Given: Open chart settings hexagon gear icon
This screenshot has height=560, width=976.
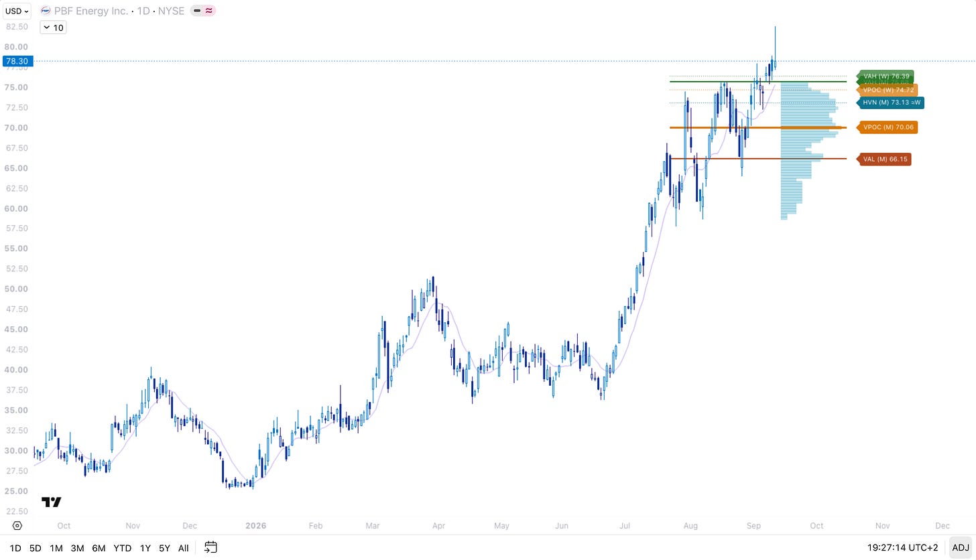Looking at the screenshot, I should (x=17, y=526).
